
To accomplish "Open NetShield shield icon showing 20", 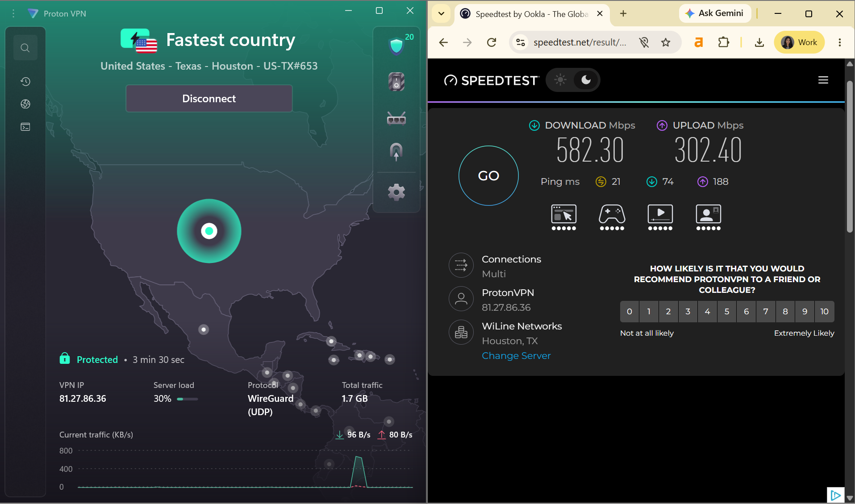I will tap(396, 46).
